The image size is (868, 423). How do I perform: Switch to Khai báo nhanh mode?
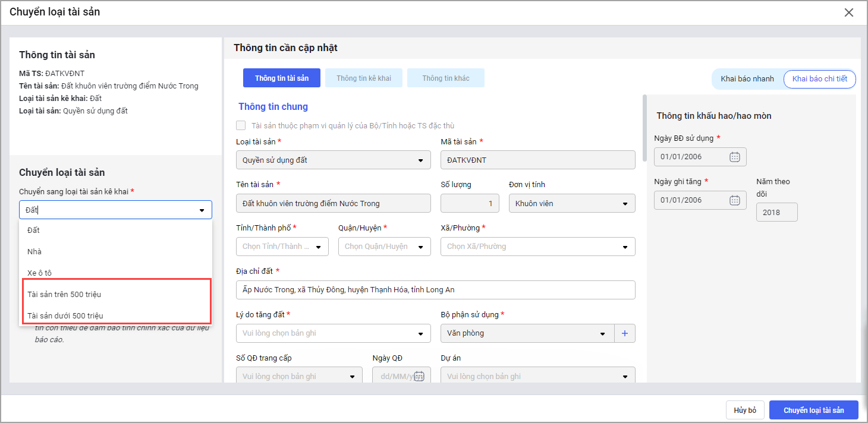pos(747,79)
